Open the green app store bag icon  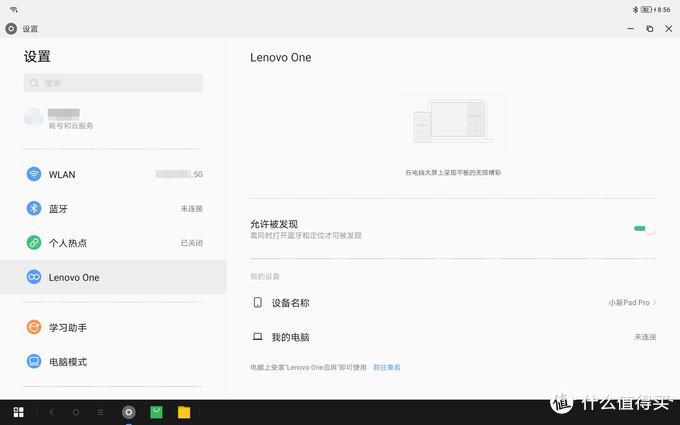[157, 412]
